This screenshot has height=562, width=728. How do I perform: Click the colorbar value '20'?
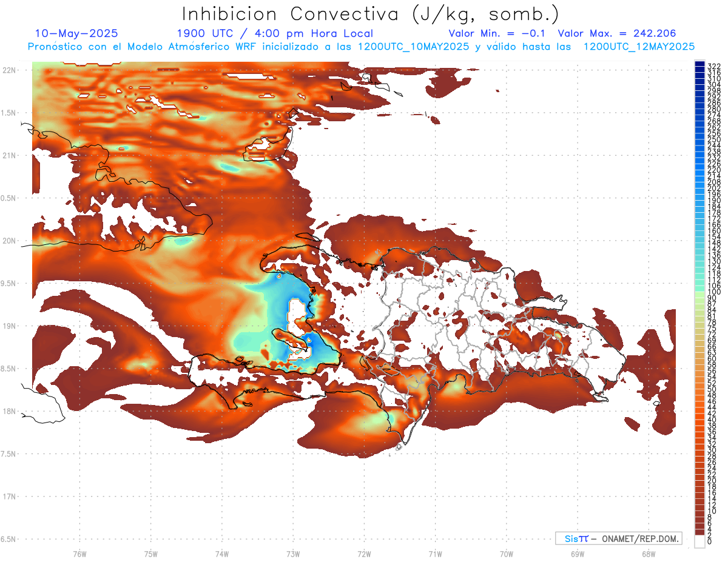click(x=712, y=480)
